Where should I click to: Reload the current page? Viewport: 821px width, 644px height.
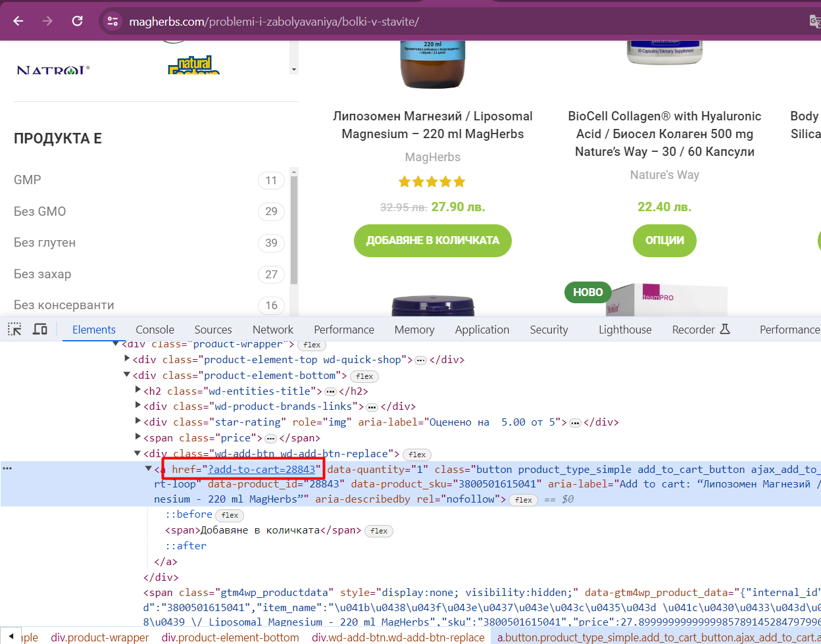(x=78, y=21)
